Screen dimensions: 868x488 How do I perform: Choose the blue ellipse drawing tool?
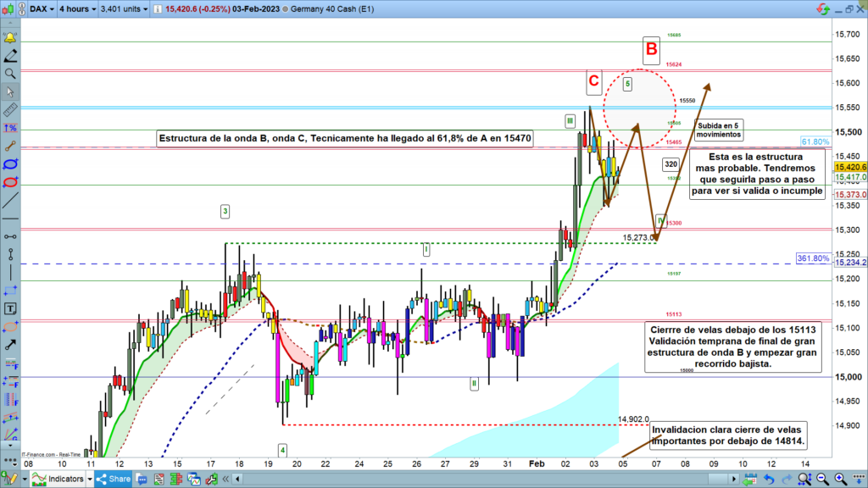click(10, 164)
